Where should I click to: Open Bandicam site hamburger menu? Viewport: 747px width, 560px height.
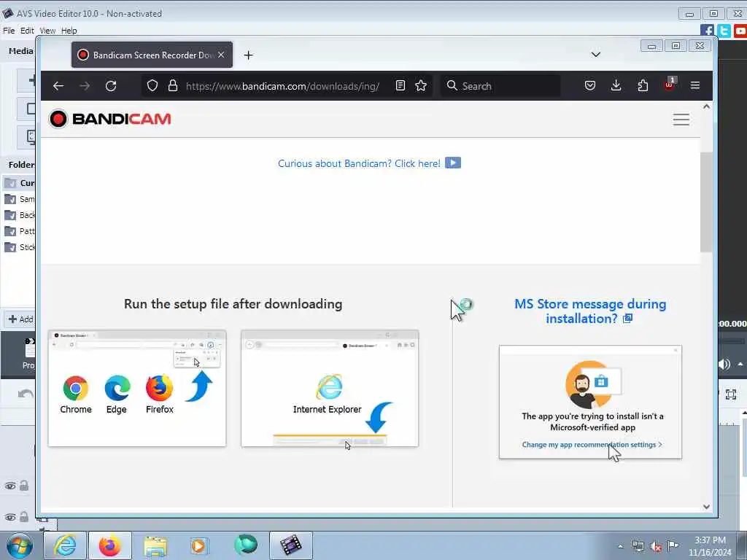[x=681, y=120]
